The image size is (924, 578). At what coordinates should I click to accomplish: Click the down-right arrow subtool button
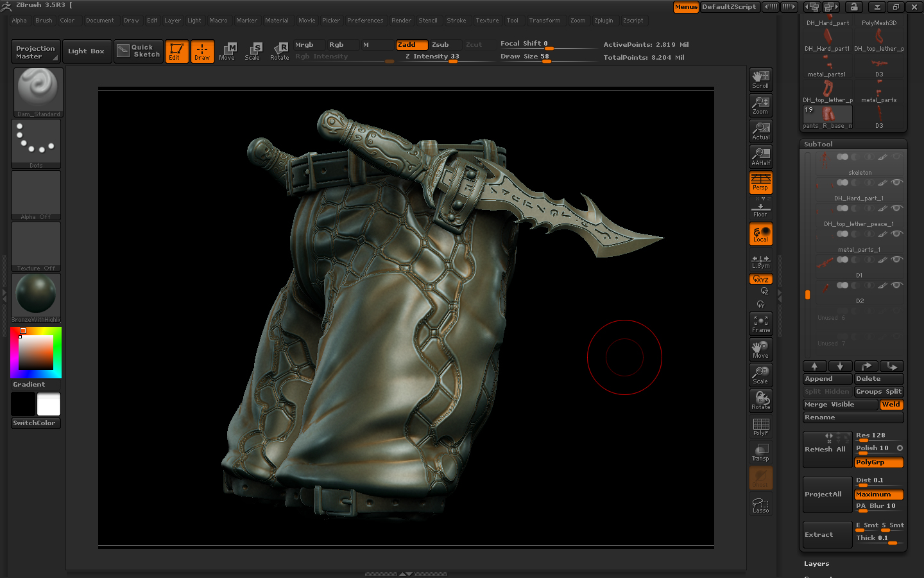(891, 366)
